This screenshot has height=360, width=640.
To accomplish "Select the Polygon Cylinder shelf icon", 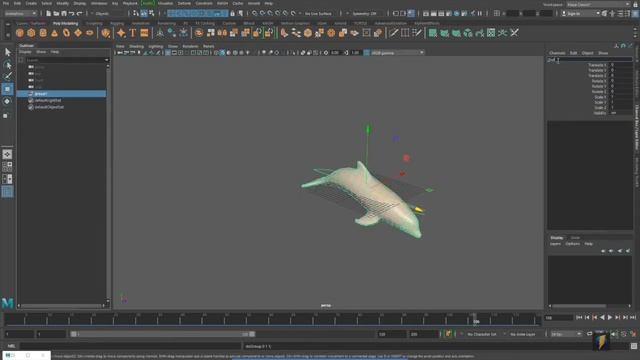I will click(43, 33).
